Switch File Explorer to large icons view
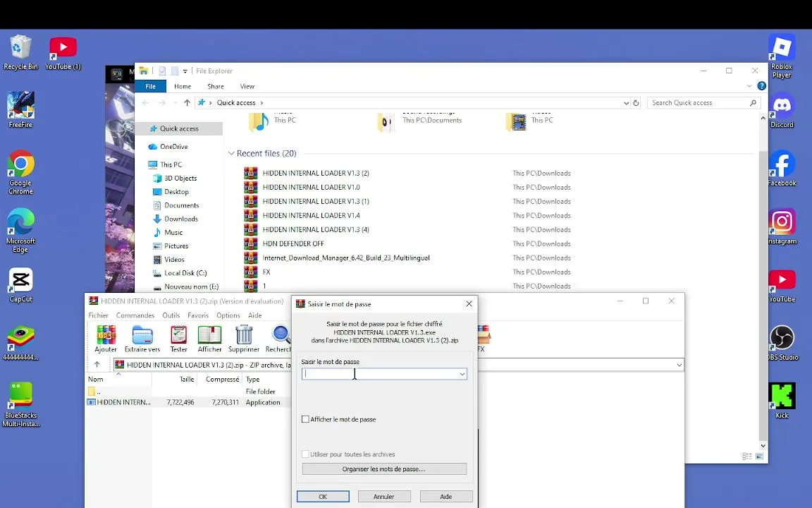 (760, 456)
